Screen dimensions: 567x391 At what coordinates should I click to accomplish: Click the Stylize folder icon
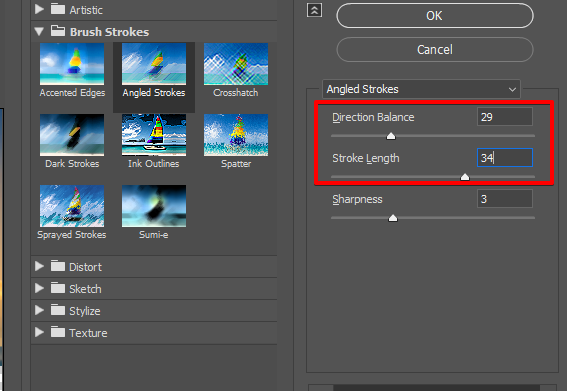point(57,310)
